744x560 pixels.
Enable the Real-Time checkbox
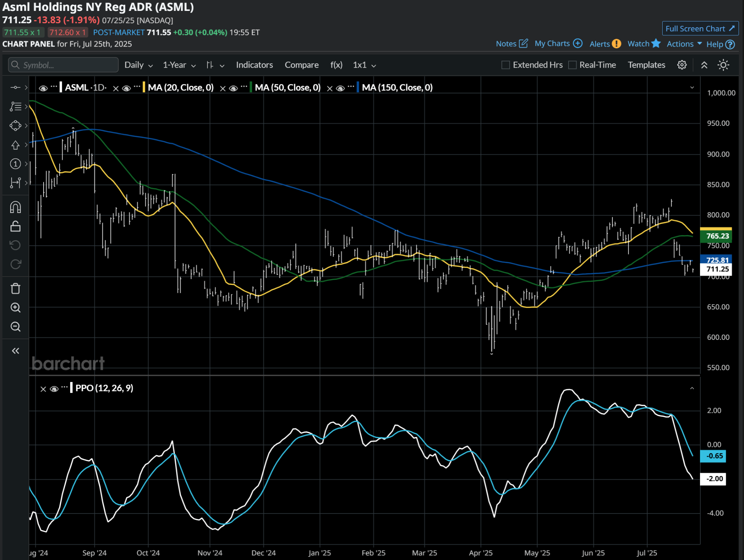pyautogui.click(x=572, y=65)
